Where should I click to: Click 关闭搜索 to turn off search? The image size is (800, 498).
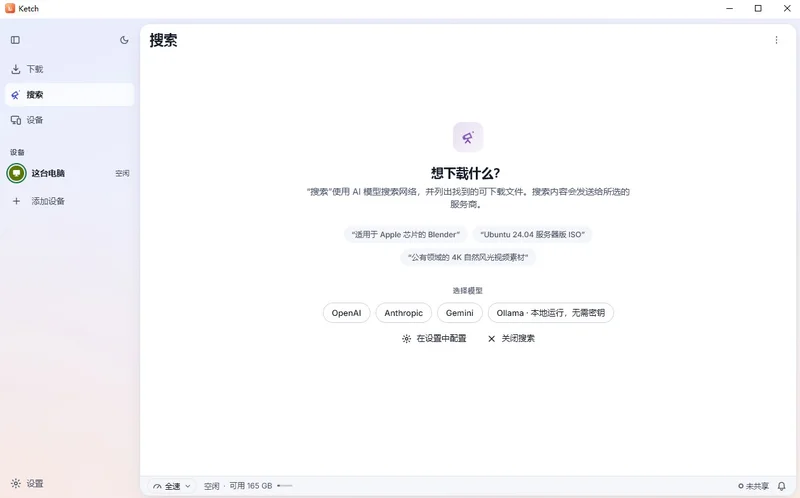click(511, 338)
